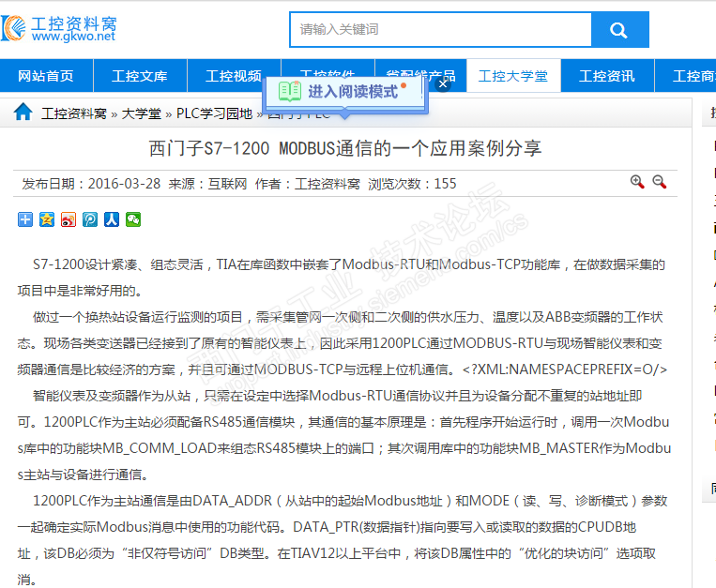Click the source text 来源：互联网
Viewport: 716px width, 588px height.
[x=207, y=184]
